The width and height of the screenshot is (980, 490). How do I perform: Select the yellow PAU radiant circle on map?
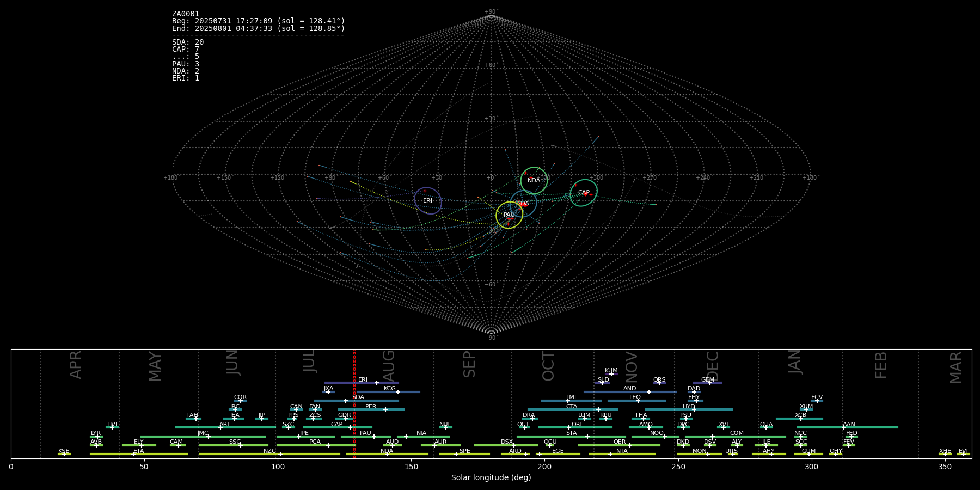[510, 215]
